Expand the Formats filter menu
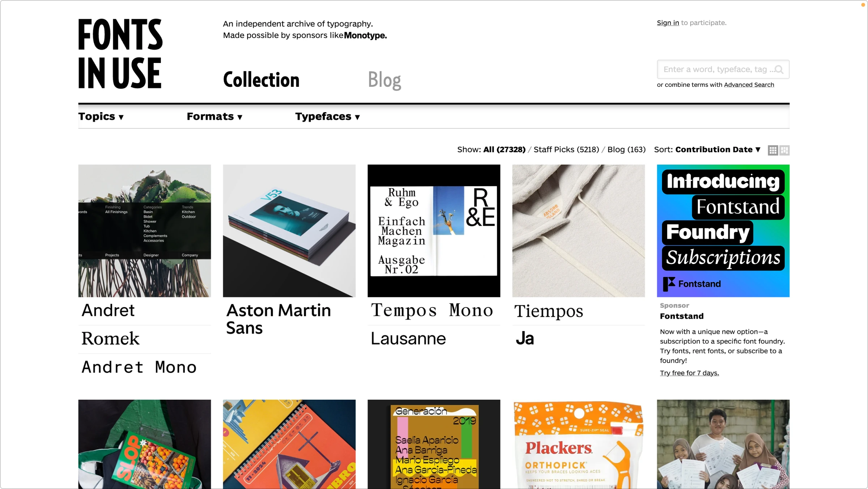This screenshot has width=868, height=489. pos(214,116)
